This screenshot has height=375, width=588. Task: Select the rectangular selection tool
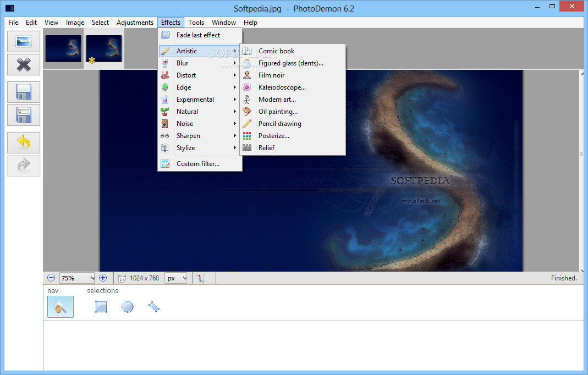(x=101, y=307)
